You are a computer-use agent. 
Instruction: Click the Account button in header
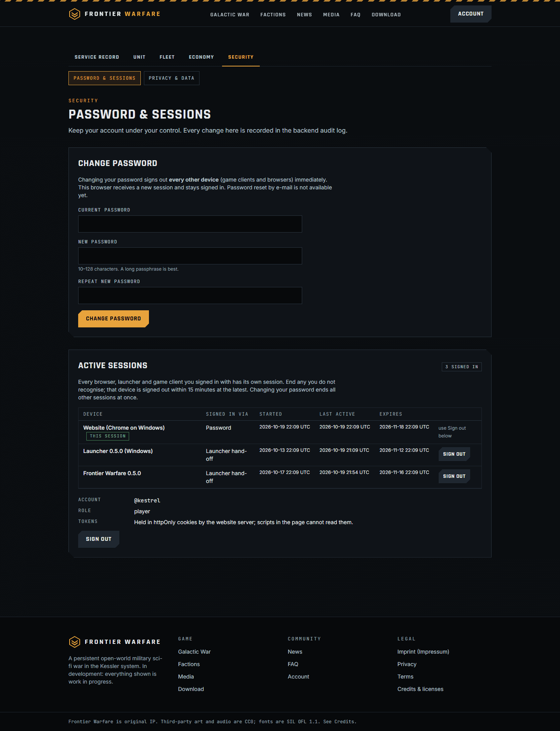471,14
